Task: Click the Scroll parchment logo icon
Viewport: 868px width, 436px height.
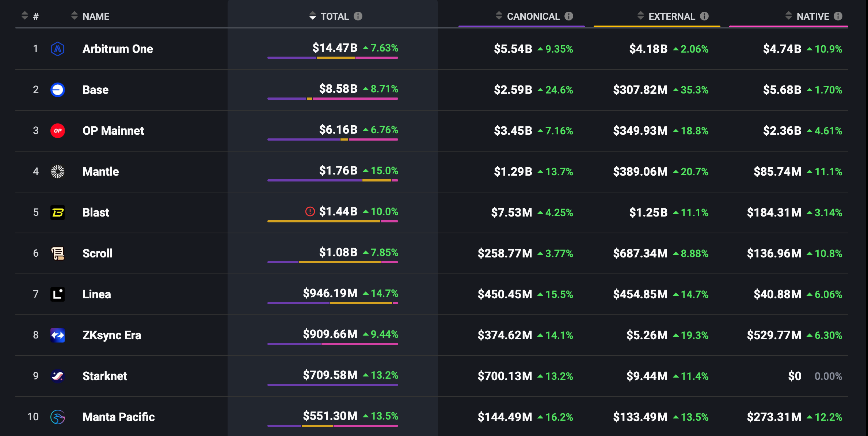Action: 58,253
